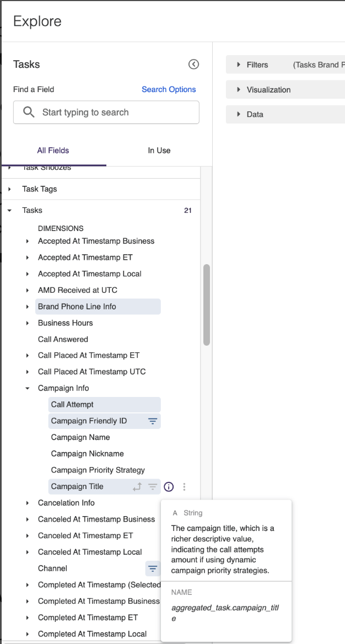Collapse the Campaign Info group
Viewport: 345px width, 644px height.
(x=28, y=388)
